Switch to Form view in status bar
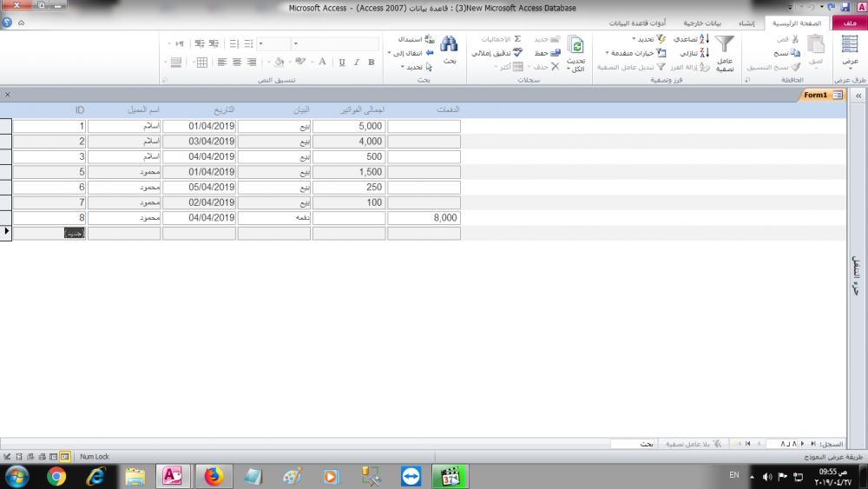 pos(65,457)
